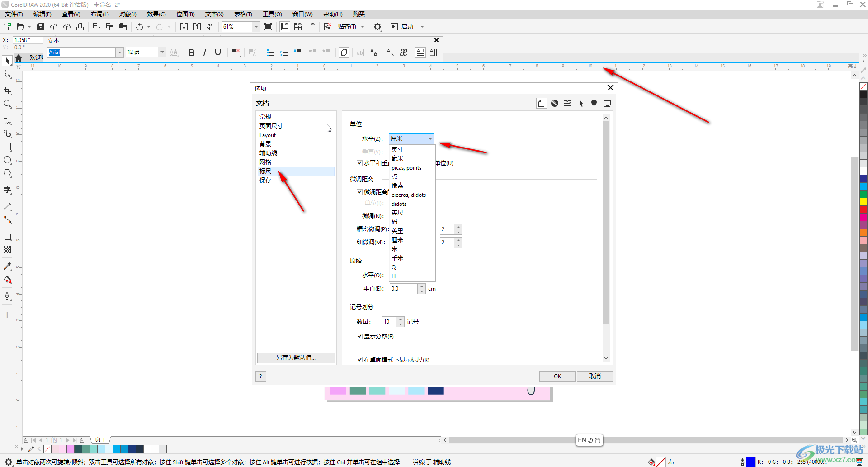The height and width of the screenshot is (467, 868).
Task: Choose 毫米 in units list
Action: pyautogui.click(x=412, y=158)
